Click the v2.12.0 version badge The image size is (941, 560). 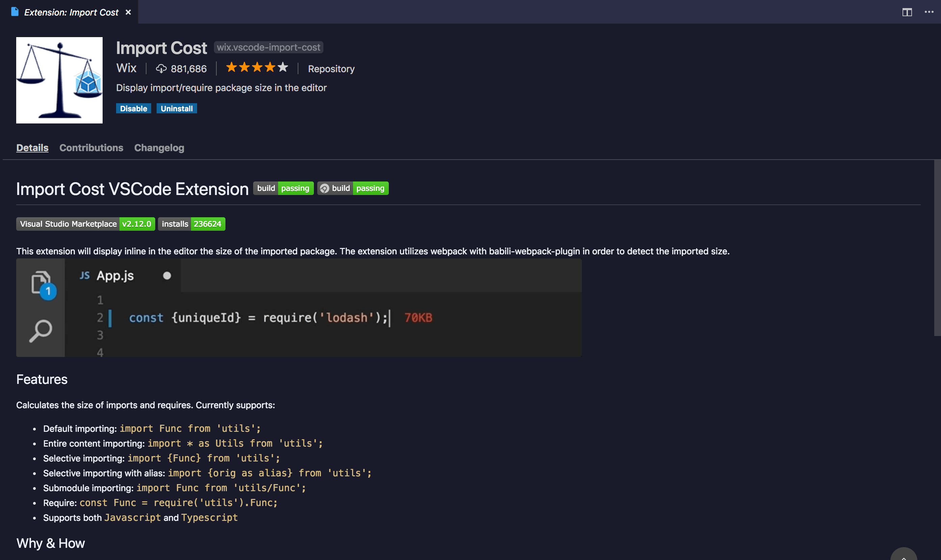coord(136,223)
